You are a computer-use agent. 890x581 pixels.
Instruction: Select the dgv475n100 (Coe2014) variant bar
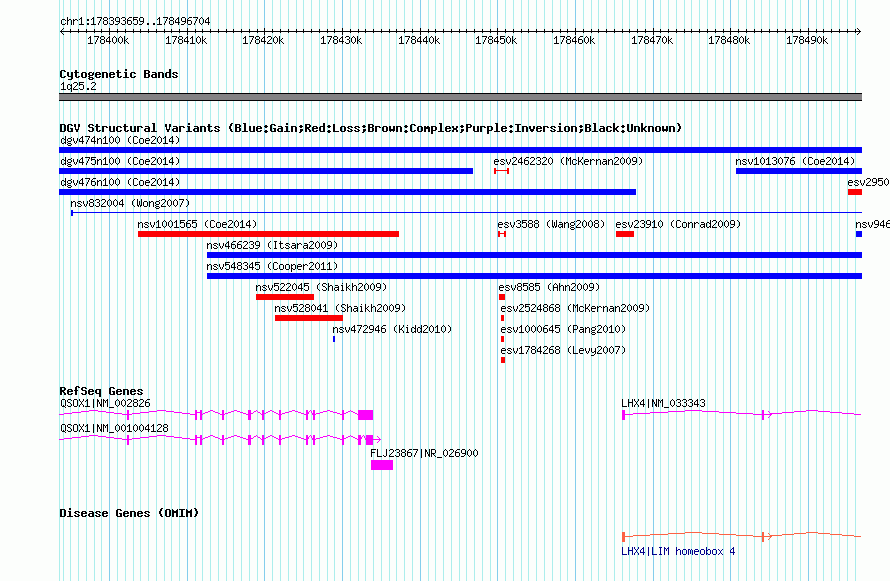266,171
